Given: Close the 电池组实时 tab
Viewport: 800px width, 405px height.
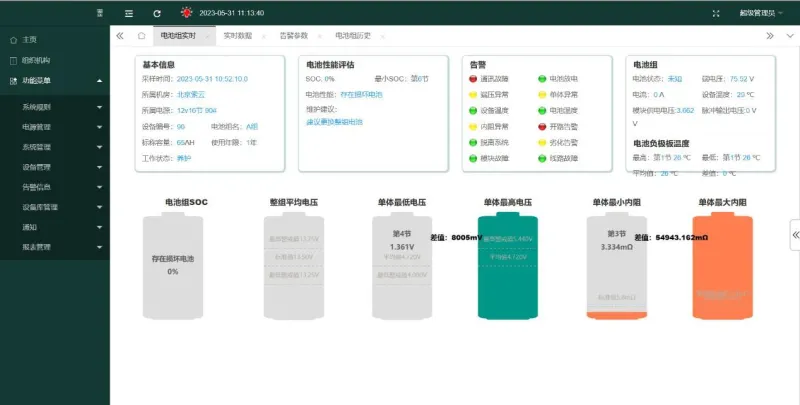Looking at the screenshot, I should pyautogui.click(x=207, y=36).
